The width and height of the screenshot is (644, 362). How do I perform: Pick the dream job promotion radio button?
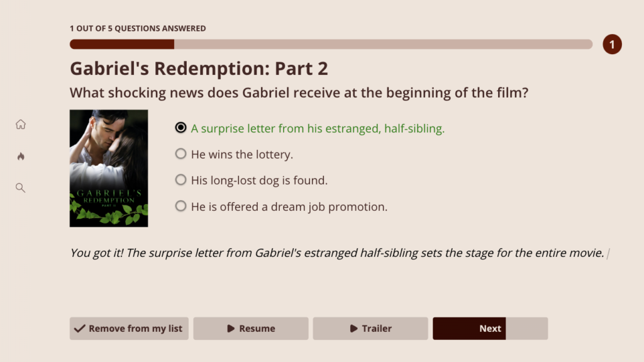(181, 206)
